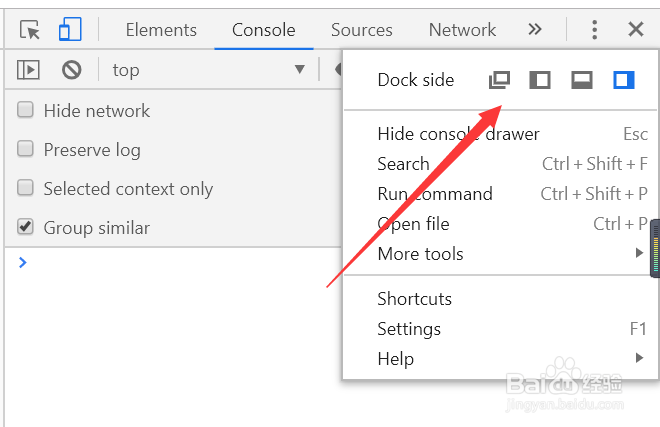Viewport: 660px width, 427px height.
Task: Open the top context dropdown
Action: click(208, 69)
